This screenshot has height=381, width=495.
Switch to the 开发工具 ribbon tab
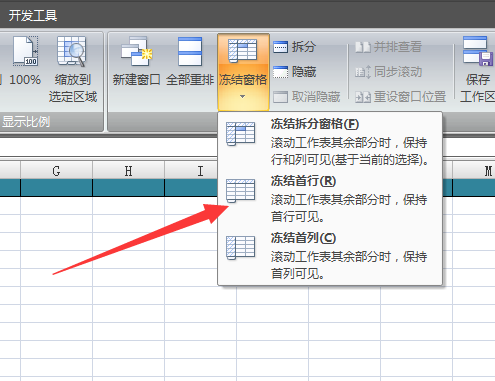33,16
